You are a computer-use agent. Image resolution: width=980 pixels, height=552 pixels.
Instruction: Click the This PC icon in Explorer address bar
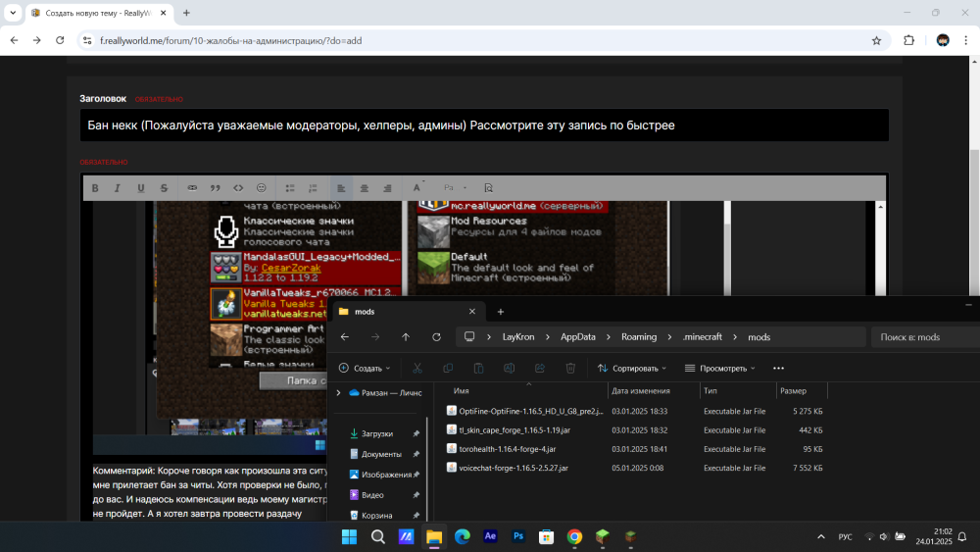coord(469,336)
